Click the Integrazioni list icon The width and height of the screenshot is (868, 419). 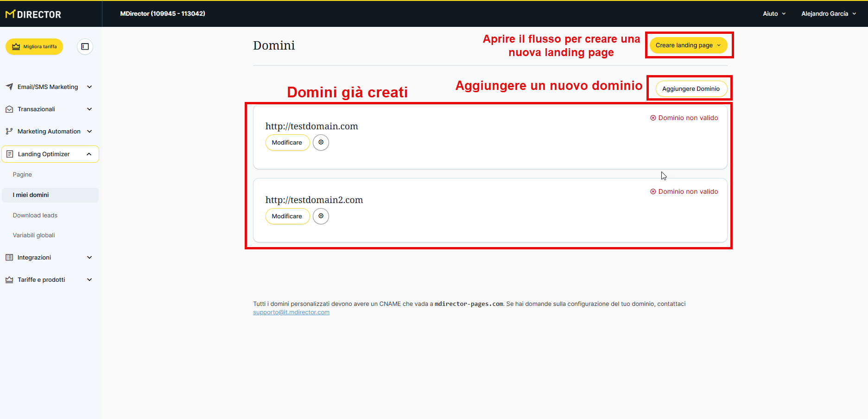9,257
